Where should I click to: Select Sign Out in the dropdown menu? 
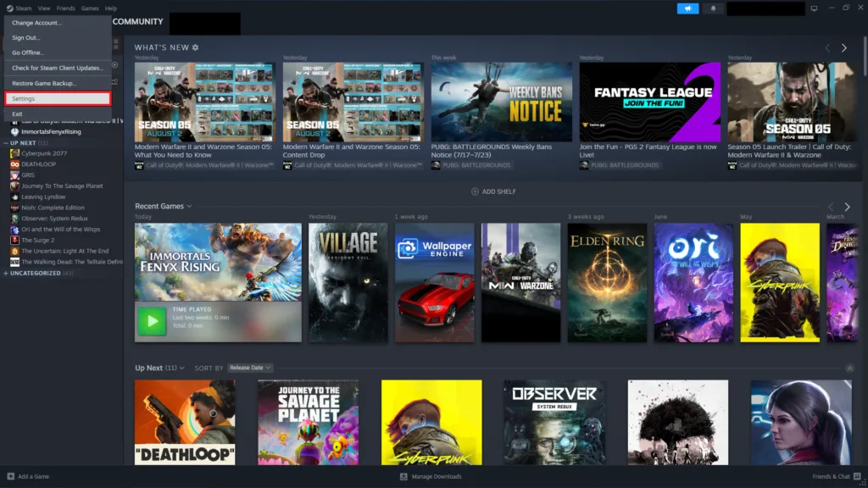(x=58, y=37)
